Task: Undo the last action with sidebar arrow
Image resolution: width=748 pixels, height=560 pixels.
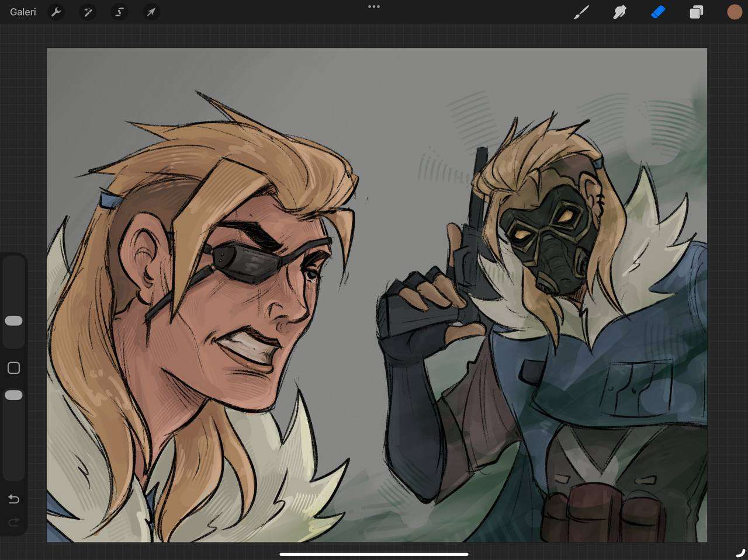Action: click(x=13, y=499)
